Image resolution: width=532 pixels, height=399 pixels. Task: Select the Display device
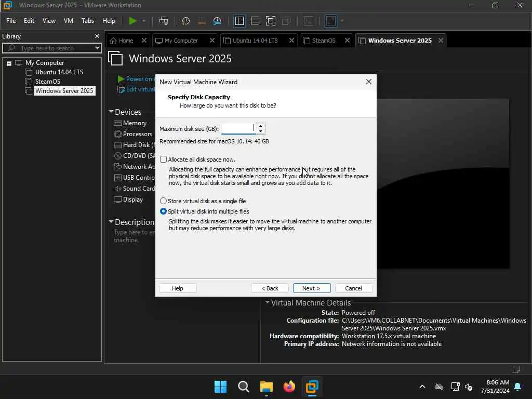click(x=129, y=199)
